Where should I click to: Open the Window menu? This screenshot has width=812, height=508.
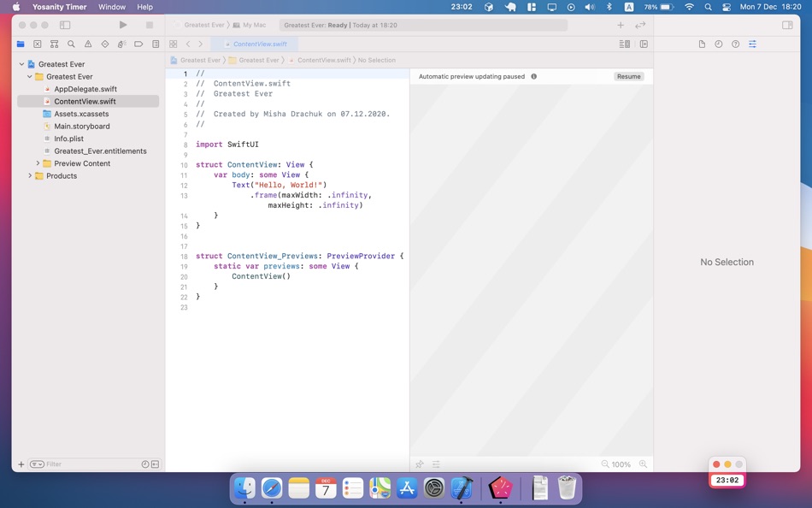[112, 7]
